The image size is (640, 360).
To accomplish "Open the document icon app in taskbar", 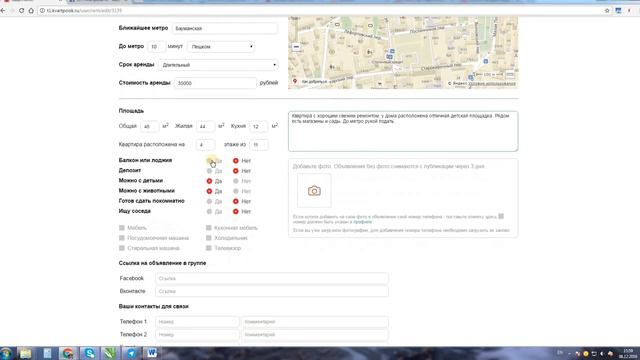I will coord(47,353).
